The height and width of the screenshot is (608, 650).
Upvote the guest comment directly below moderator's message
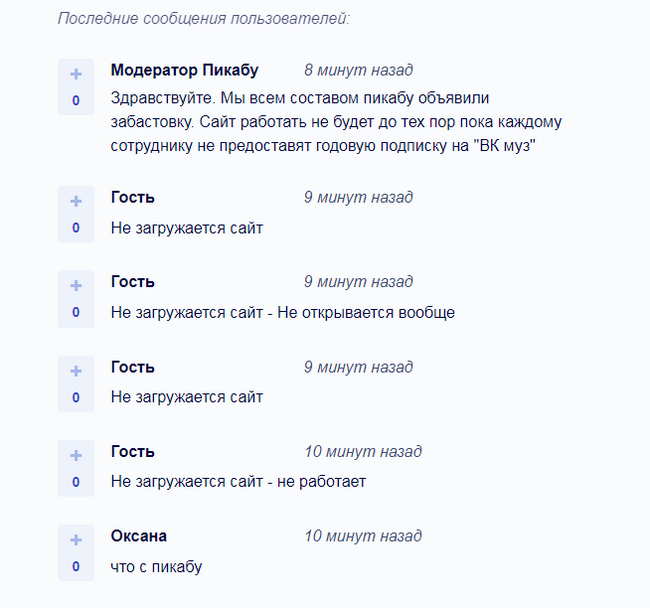coord(75,202)
